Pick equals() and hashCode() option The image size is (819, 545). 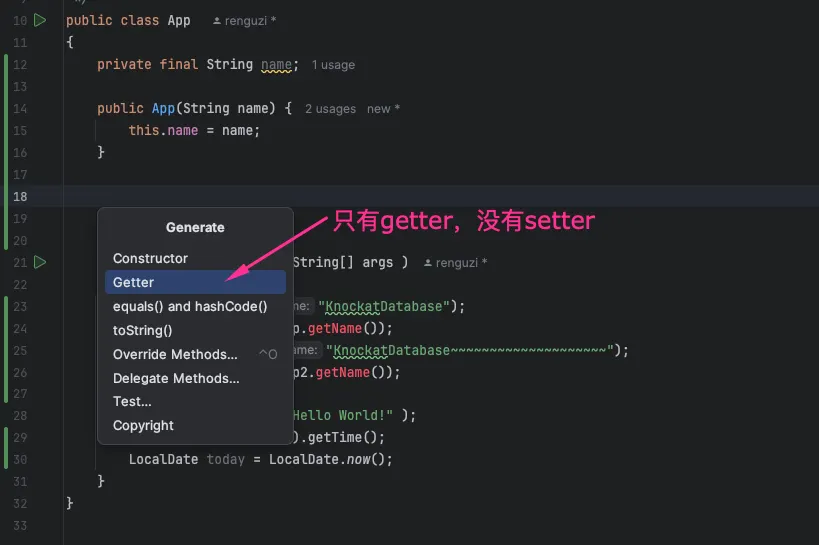(190, 306)
